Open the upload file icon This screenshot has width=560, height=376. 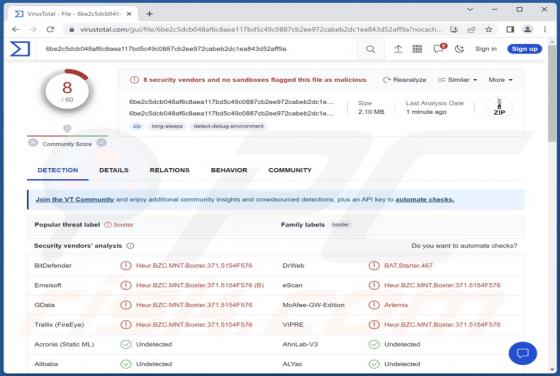click(398, 49)
